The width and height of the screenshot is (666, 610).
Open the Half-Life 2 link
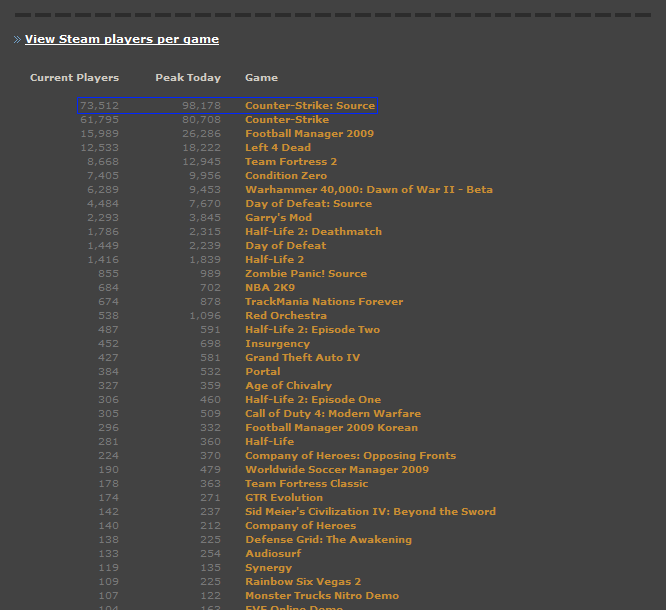tap(275, 260)
